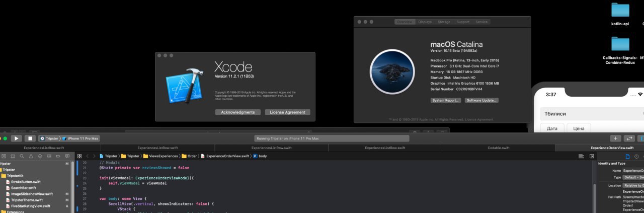
Task: Open editor options lines icon
Action: tap(581, 156)
